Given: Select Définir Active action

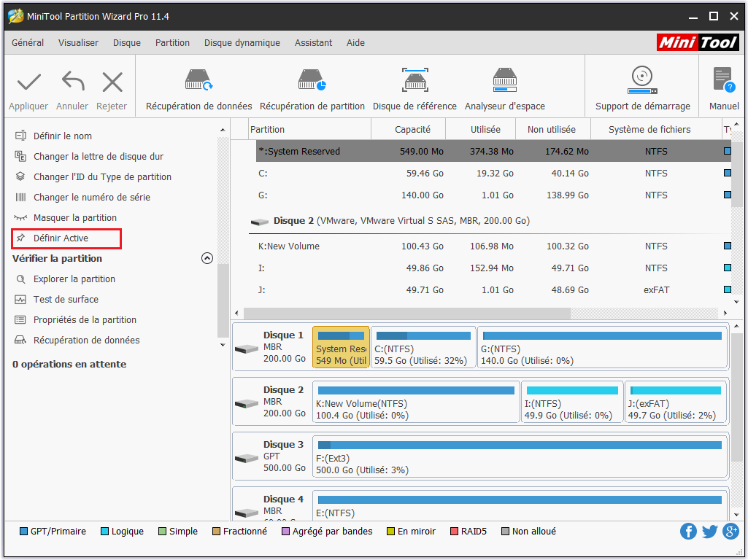Looking at the screenshot, I should coord(66,238).
